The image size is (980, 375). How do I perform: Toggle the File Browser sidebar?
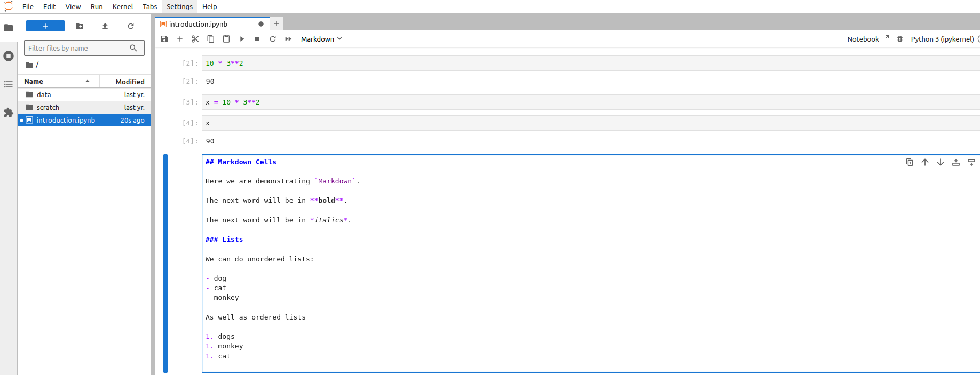click(9, 28)
